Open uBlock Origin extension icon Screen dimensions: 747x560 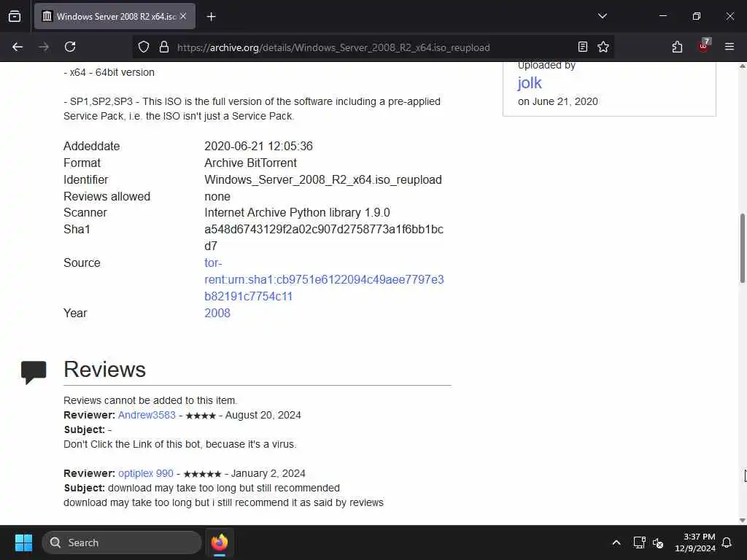click(704, 46)
